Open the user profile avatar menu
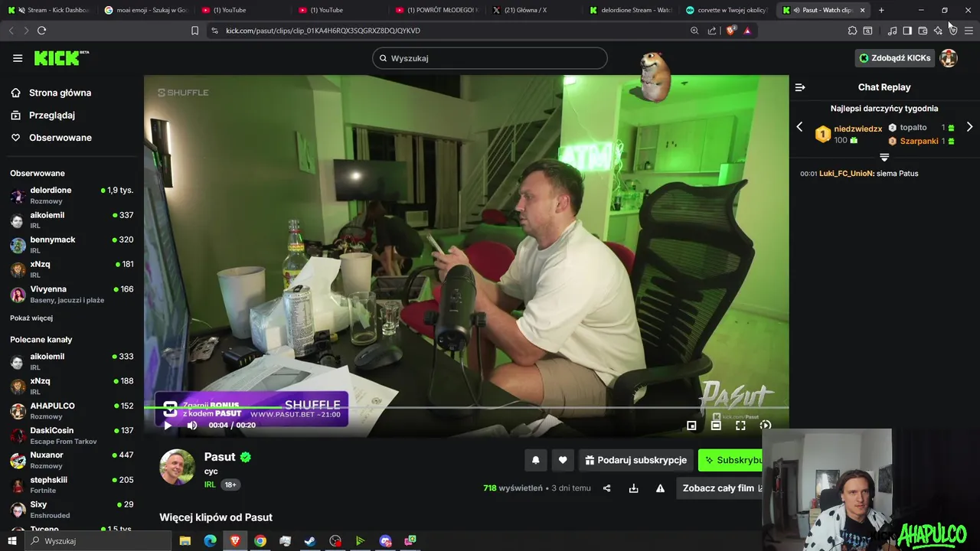Viewport: 980px width, 551px height. 949,58
